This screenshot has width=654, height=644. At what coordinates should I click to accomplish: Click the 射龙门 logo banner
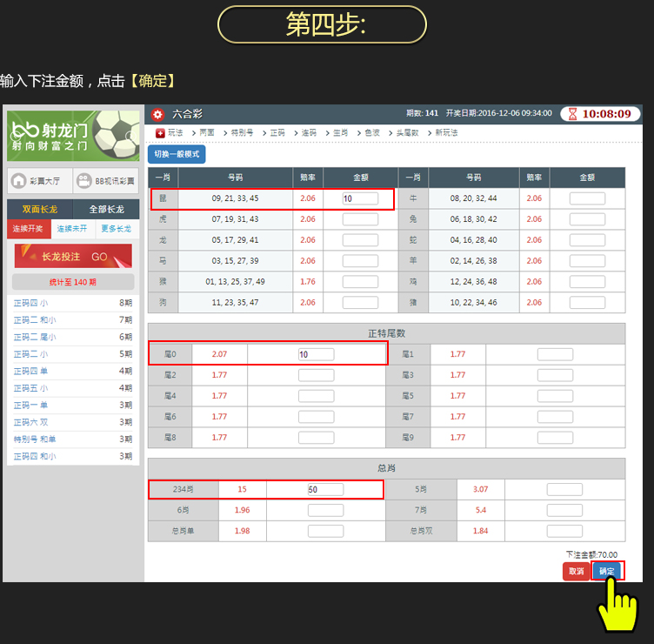(73, 136)
